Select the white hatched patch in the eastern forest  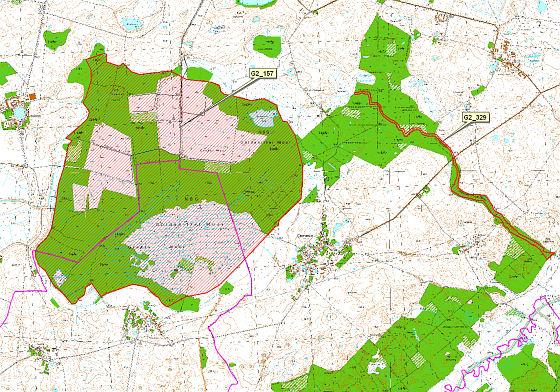click(x=351, y=112)
